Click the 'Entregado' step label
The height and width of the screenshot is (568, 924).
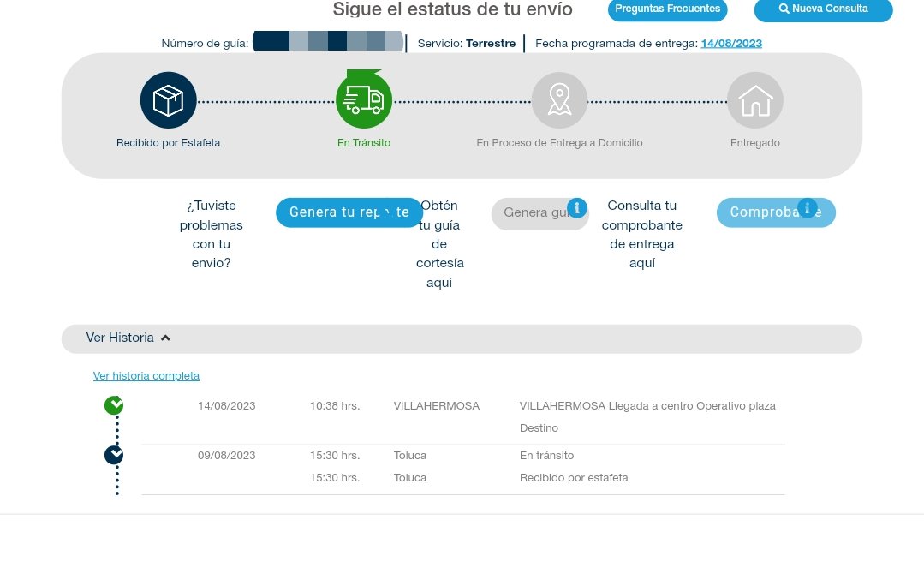(755, 143)
